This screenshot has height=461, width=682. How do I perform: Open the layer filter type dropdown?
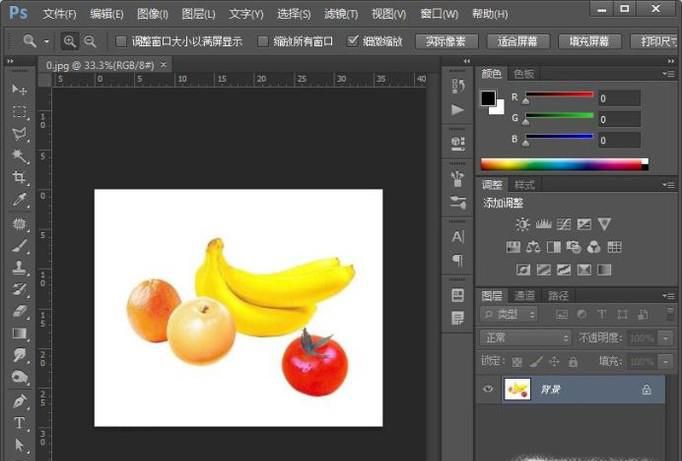509,314
